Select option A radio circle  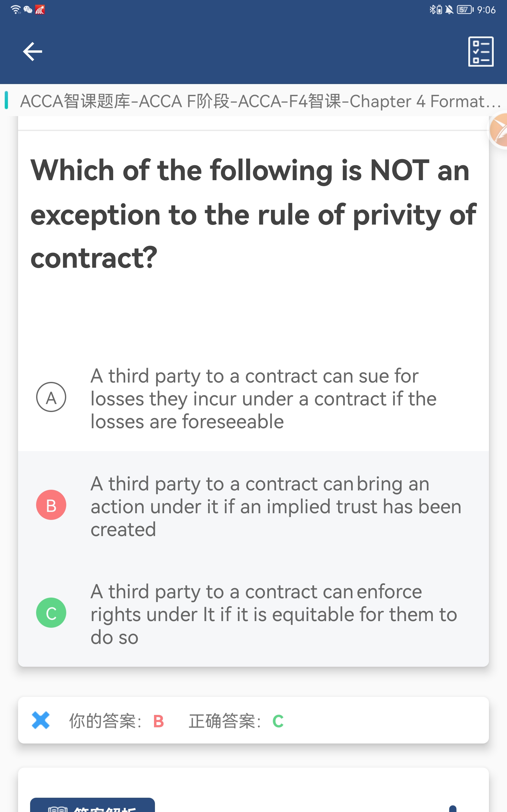(51, 397)
